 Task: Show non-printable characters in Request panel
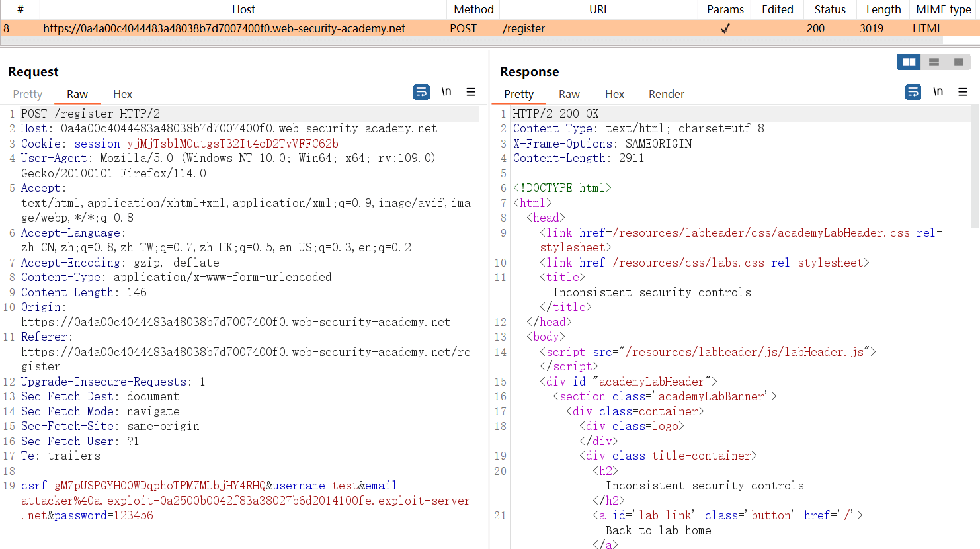(446, 92)
